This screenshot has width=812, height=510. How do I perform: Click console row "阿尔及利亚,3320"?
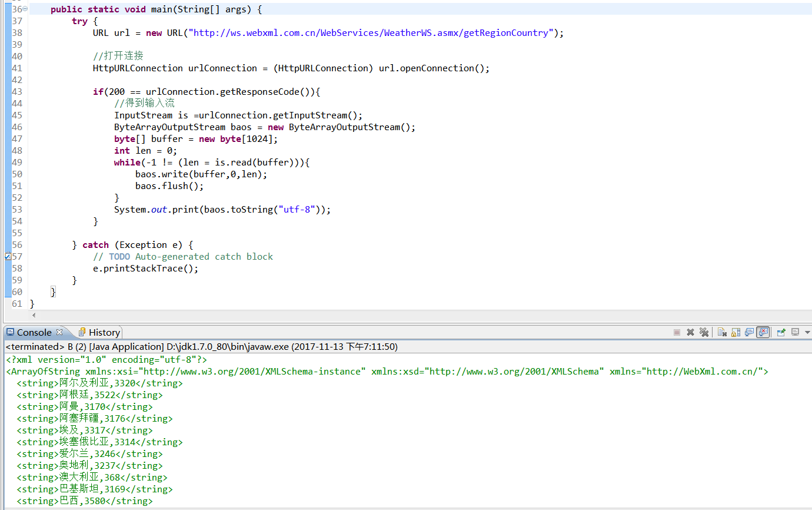point(99,383)
